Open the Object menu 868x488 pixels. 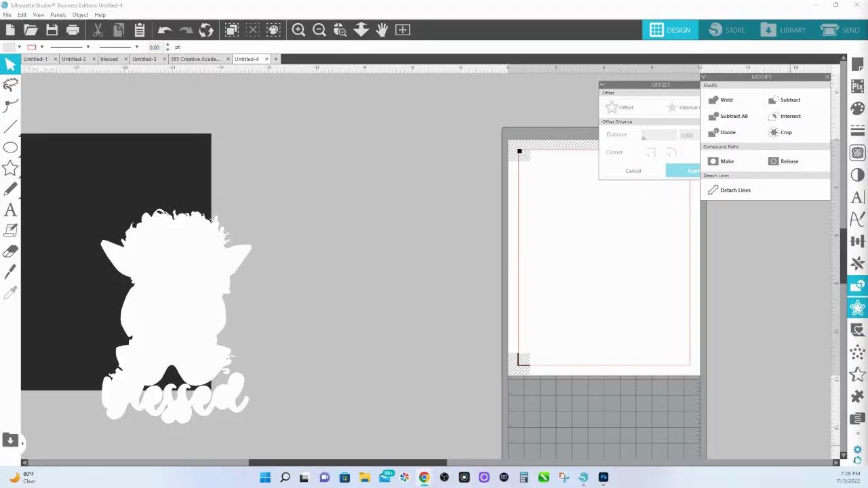point(80,15)
